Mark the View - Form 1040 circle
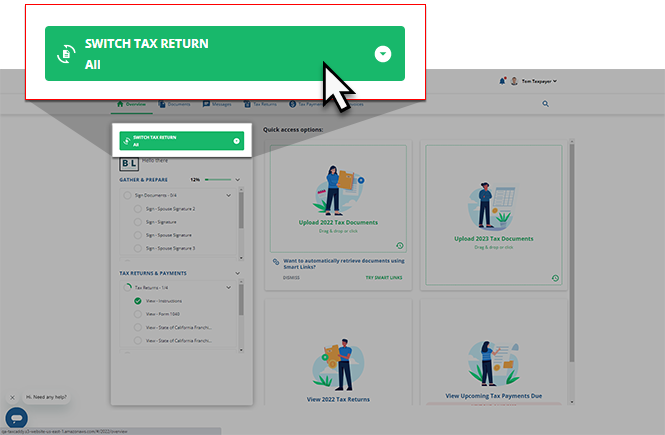 pos(137,314)
